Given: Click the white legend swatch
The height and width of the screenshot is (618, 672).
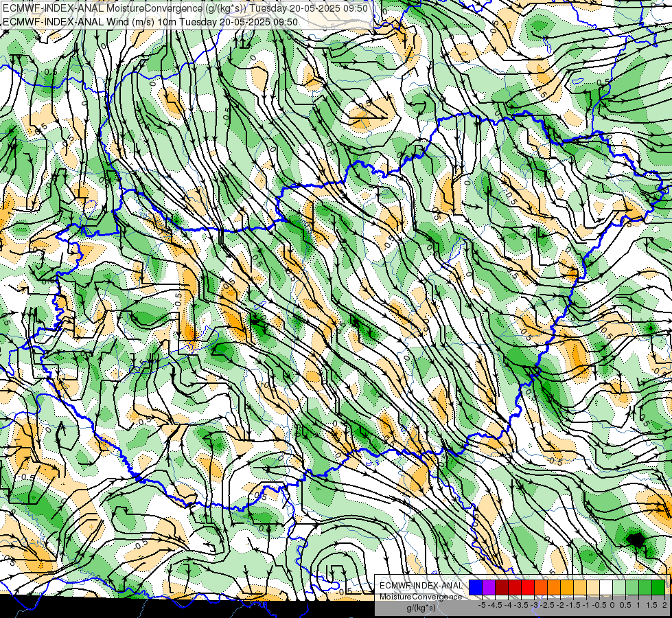Looking at the screenshot, I should [606, 588].
